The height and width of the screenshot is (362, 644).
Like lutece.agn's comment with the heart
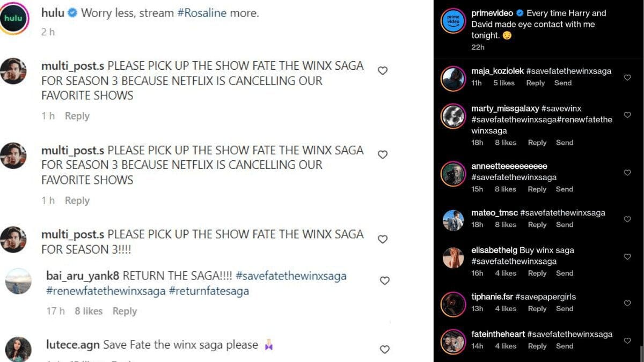point(384,349)
